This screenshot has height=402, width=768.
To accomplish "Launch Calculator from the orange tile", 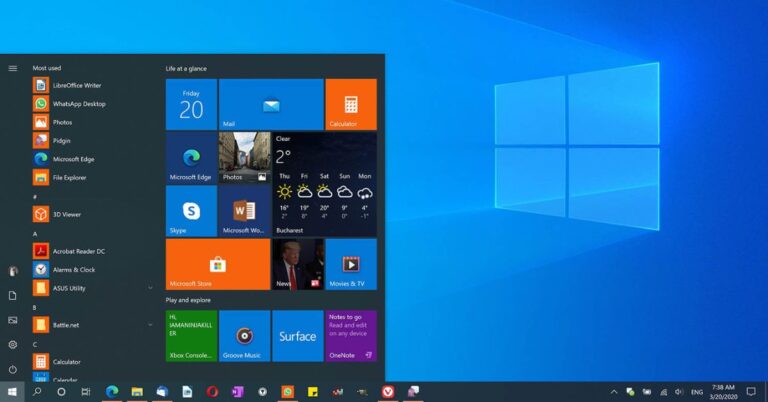I will point(350,104).
